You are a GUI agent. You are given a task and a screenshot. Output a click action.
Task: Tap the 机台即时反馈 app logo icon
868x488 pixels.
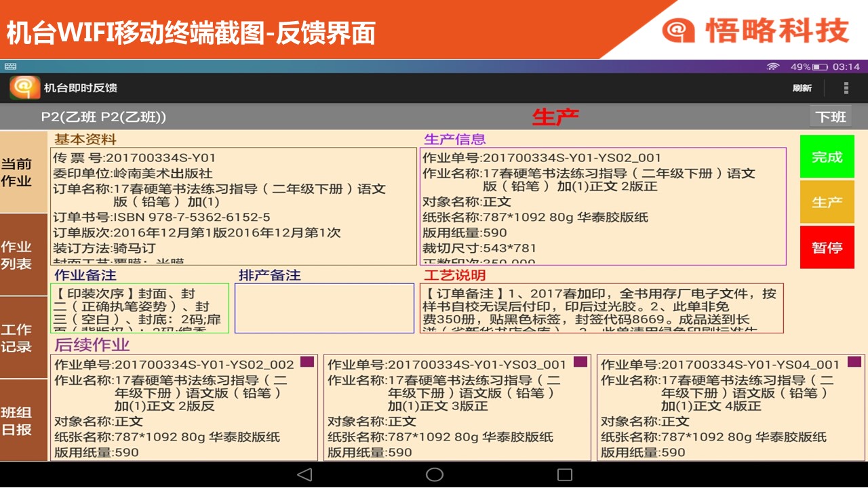pyautogui.click(x=24, y=88)
